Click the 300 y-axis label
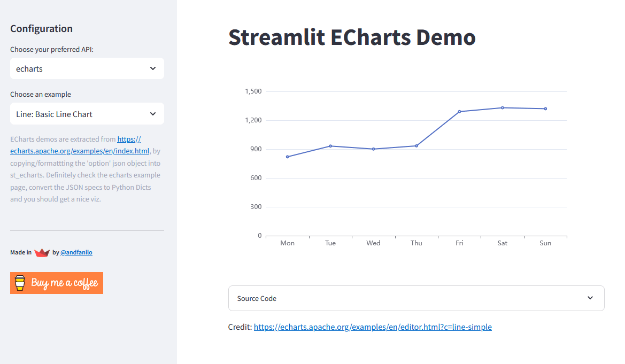This screenshot has width=625, height=364. click(x=256, y=206)
